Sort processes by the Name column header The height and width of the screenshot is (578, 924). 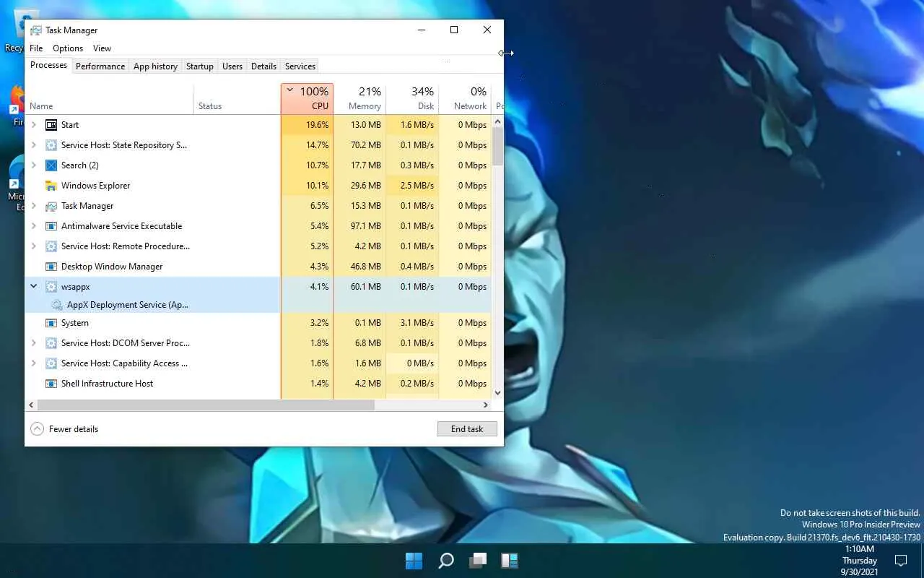[110, 99]
